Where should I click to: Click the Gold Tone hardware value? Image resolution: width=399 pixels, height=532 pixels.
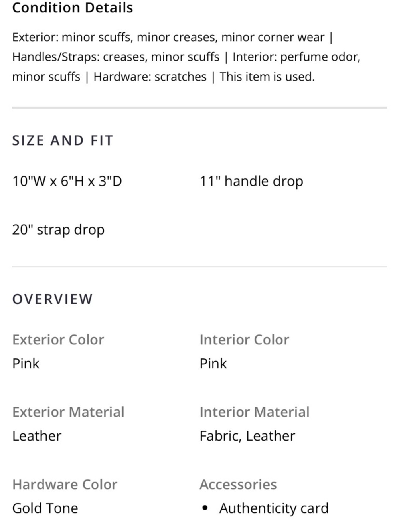pos(45,508)
